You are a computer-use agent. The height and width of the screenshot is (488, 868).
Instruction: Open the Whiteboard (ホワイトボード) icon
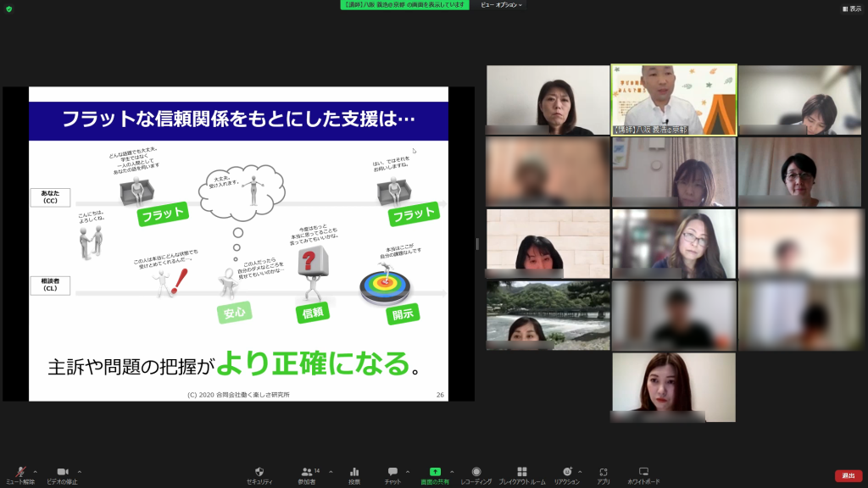643,474
